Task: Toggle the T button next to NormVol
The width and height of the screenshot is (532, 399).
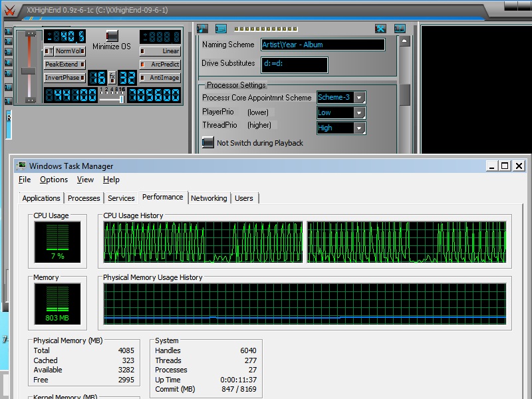Action: [x=49, y=51]
